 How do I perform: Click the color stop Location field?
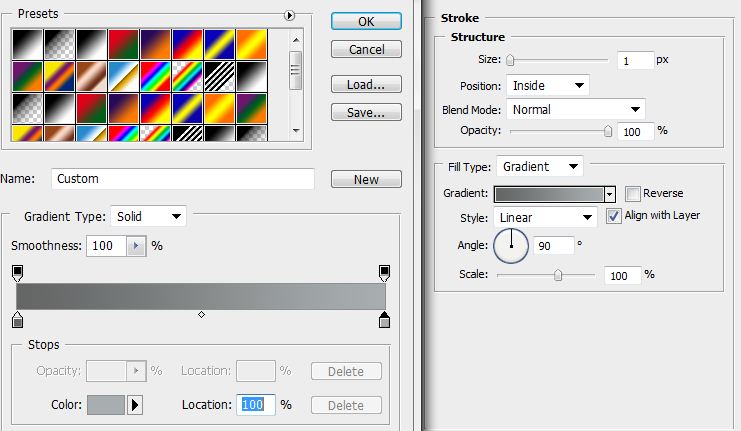tap(255, 405)
